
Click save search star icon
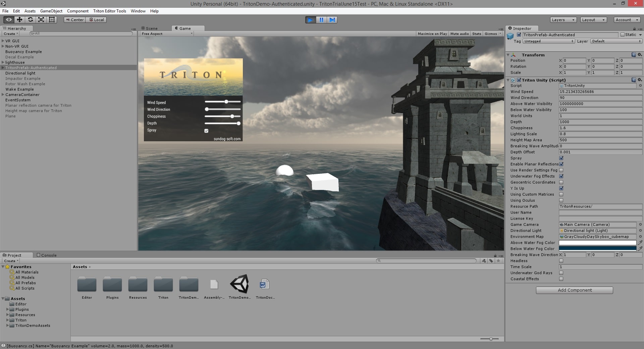click(x=498, y=261)
